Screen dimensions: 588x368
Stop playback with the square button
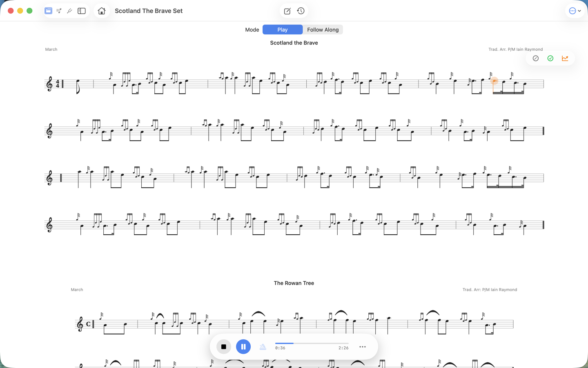click(223, 347)
